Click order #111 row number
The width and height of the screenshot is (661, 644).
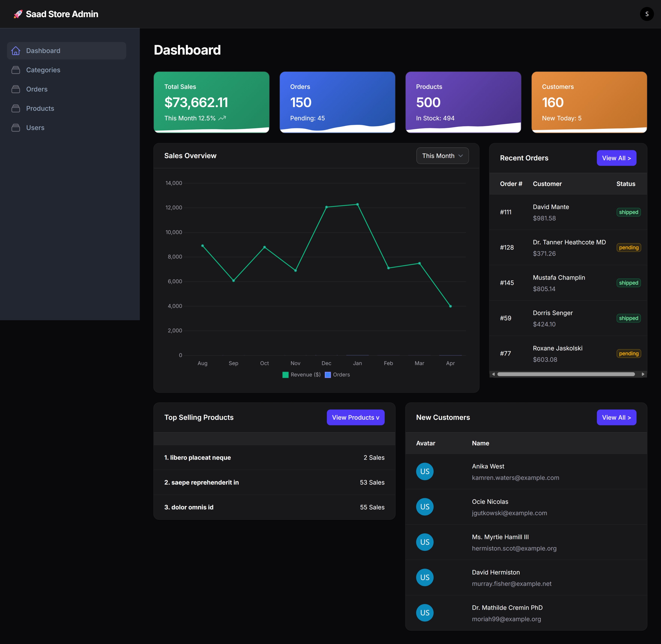pos(506,212)
